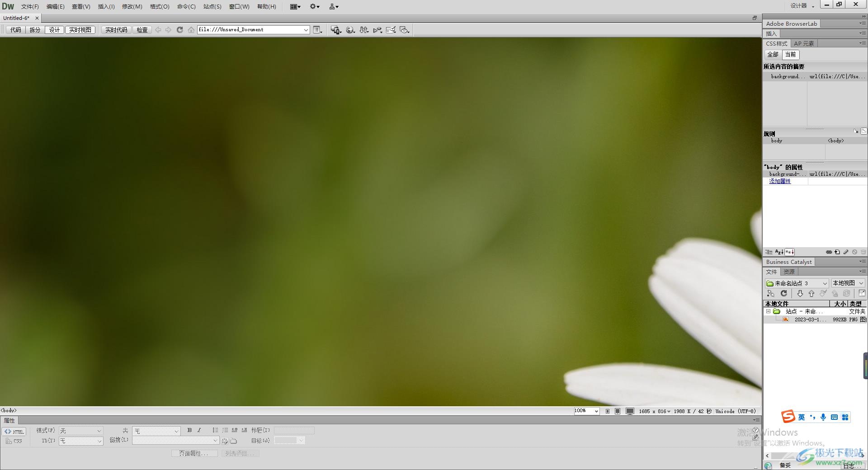Click the 添加属性 add property link
Screen dimensions: 868x470
(780, 181)
